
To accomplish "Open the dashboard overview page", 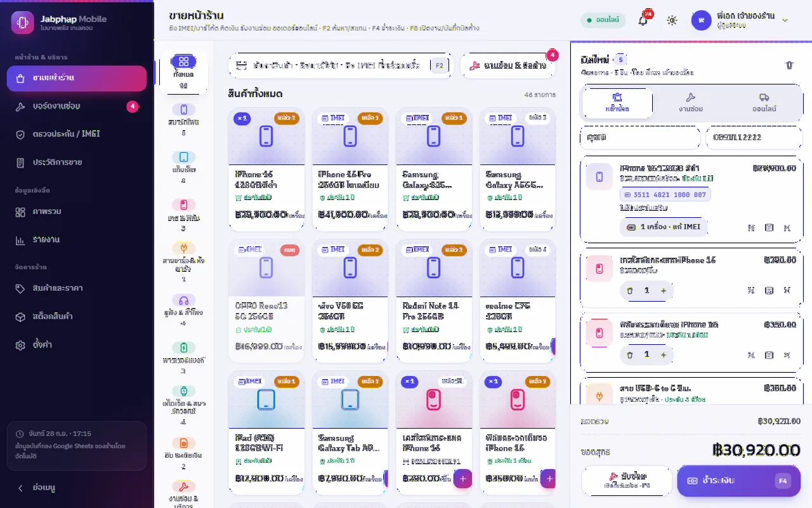I will point(77,211).
